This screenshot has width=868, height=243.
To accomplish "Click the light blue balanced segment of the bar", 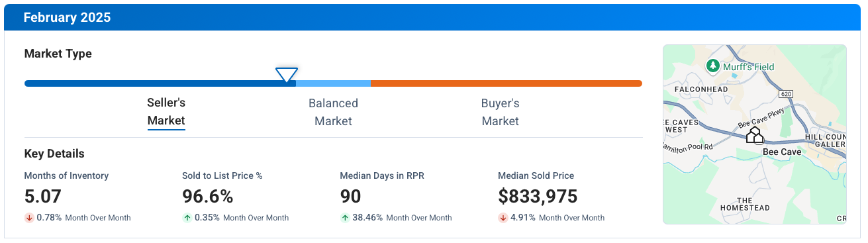I will [x=333, y=83].
